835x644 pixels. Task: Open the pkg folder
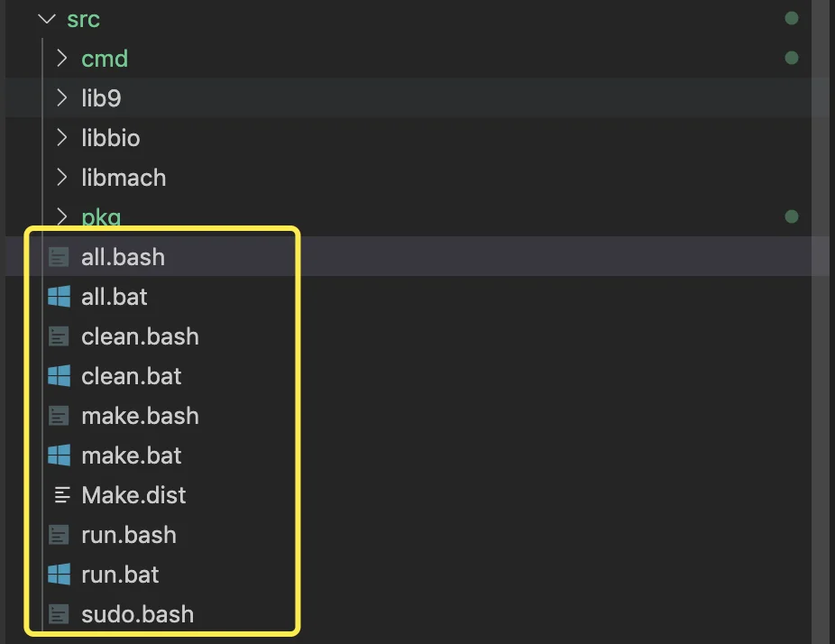(x=101, y=216)
